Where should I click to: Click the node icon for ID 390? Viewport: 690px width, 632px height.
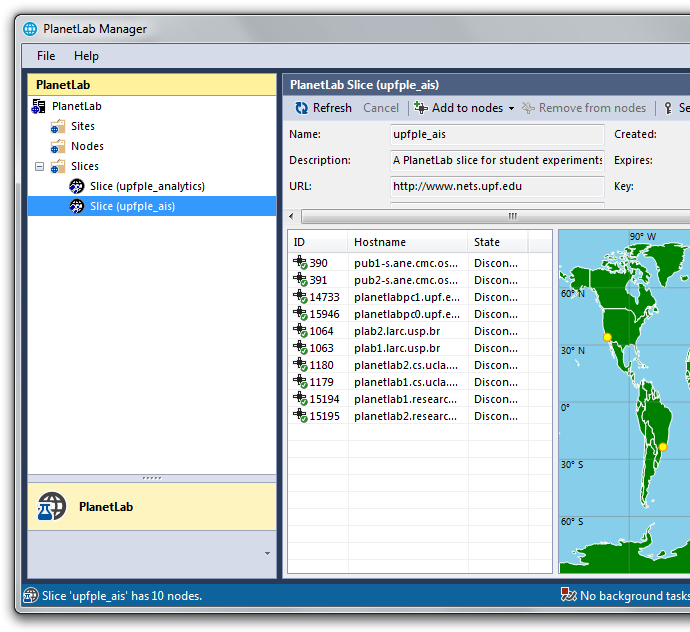[300, 262]
